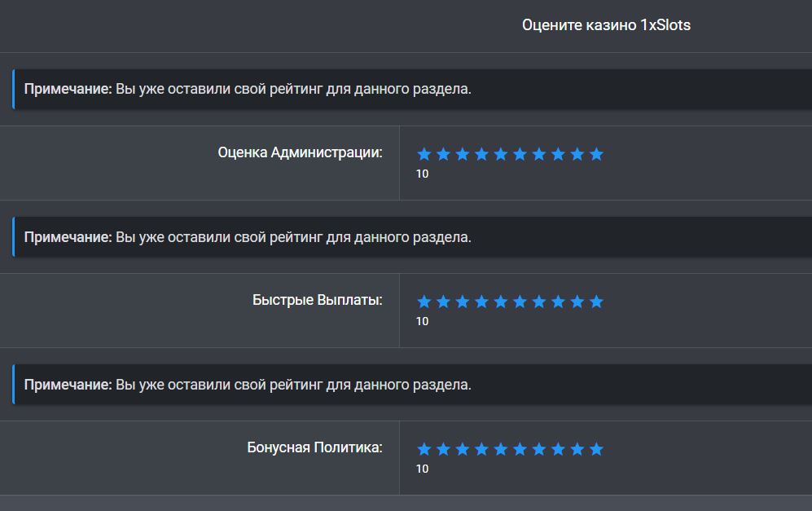812x511 pixels.
Task: Click first star in Оценка Администрации rating
Action: [424, 154]
